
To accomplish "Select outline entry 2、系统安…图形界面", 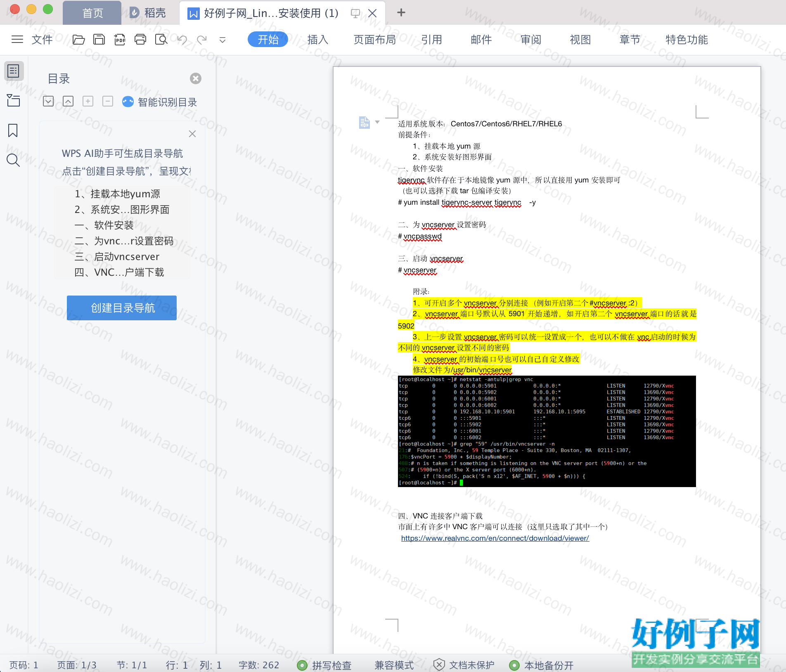I will coord(122,210).
